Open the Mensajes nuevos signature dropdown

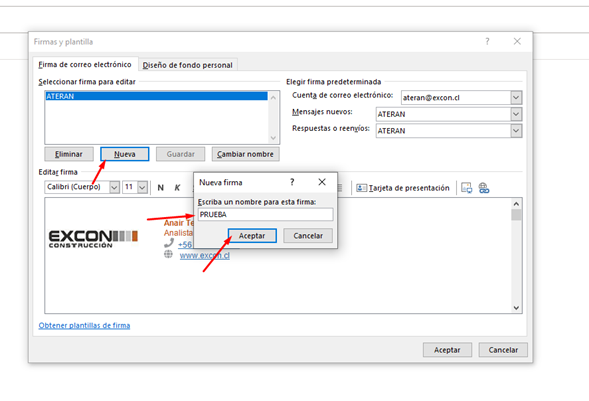pos(516,114)
